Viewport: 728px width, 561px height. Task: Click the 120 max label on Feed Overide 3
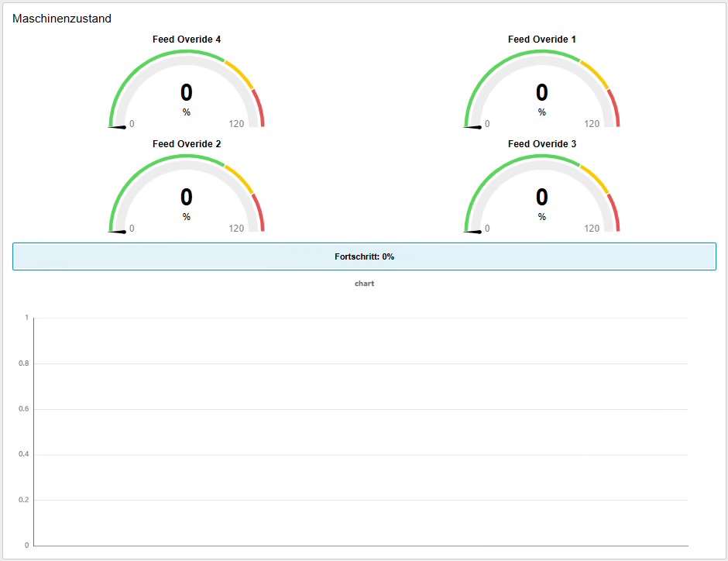click(x=592, y=229)
